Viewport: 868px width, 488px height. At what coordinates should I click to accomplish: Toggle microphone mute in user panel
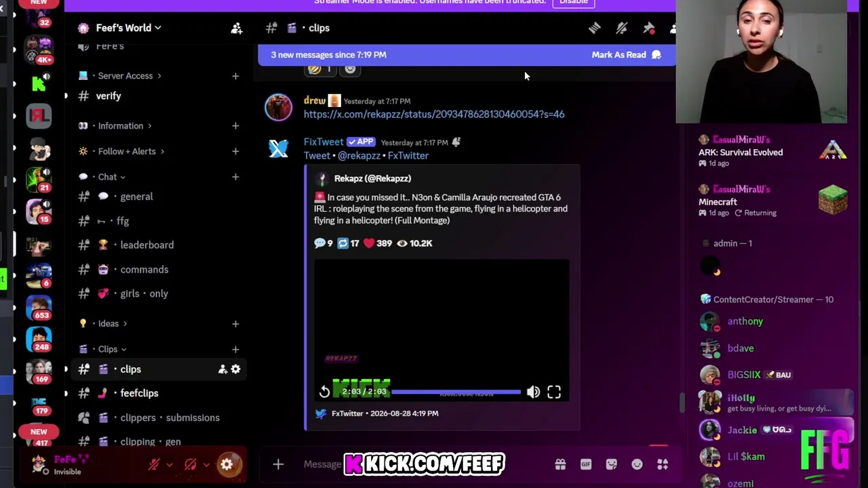coord(154,464)
